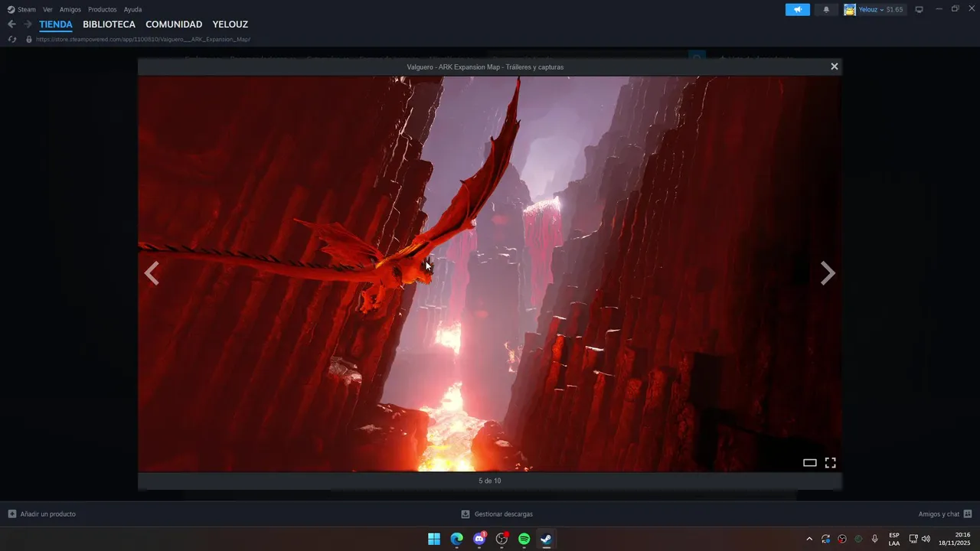Image resolution: width=980 pixels, height=551 pixels.
Task: Click the dragon screenshot image
Action: pos(490,273)
